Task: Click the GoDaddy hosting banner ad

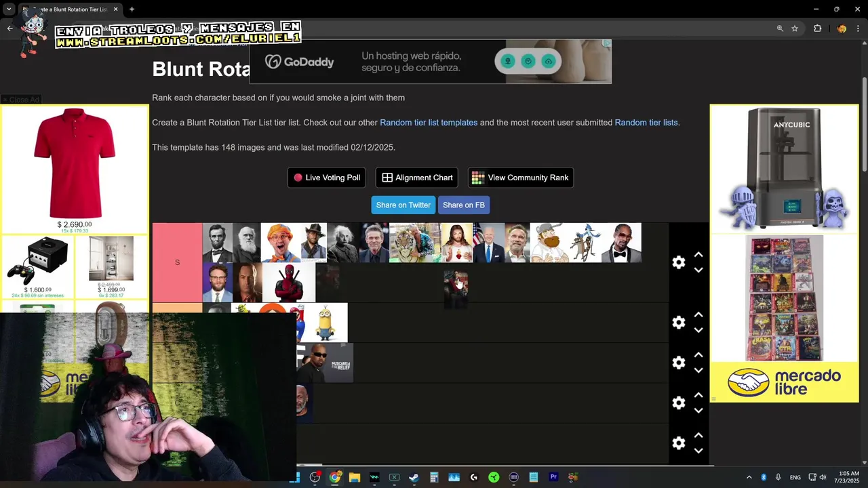Action: pos(431,62)
